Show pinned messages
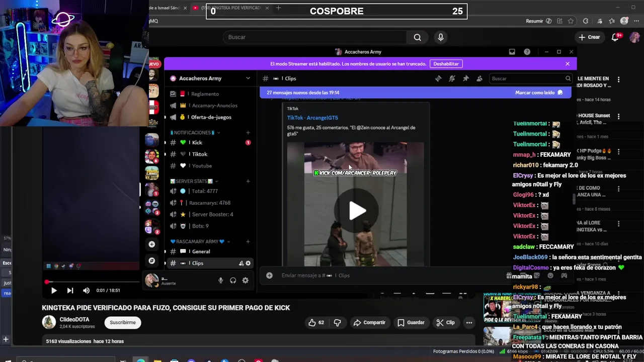Viewport: 644px width, 362px height. tap(466, 78)
